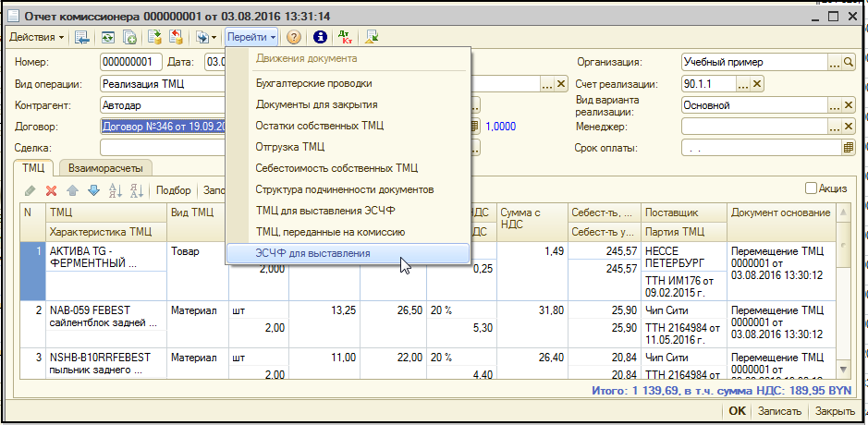
Task: Click the Дт/Кт postings icon in toolbar
Action: (347, 37)
